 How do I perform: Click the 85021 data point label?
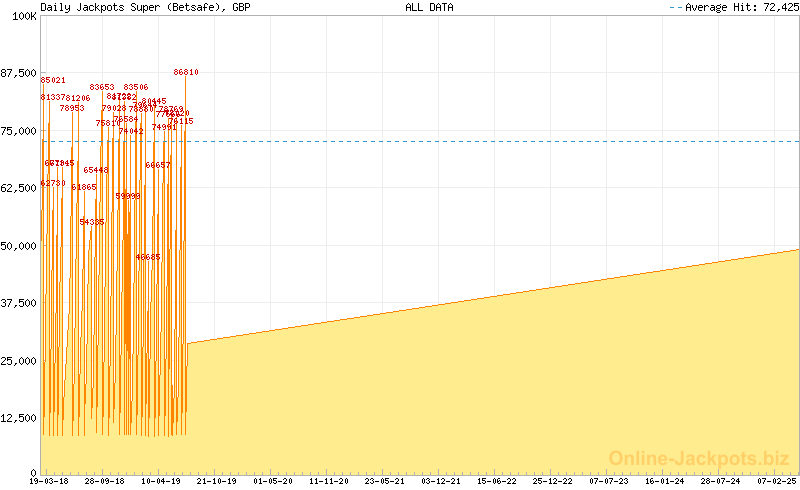click(53, 80)
